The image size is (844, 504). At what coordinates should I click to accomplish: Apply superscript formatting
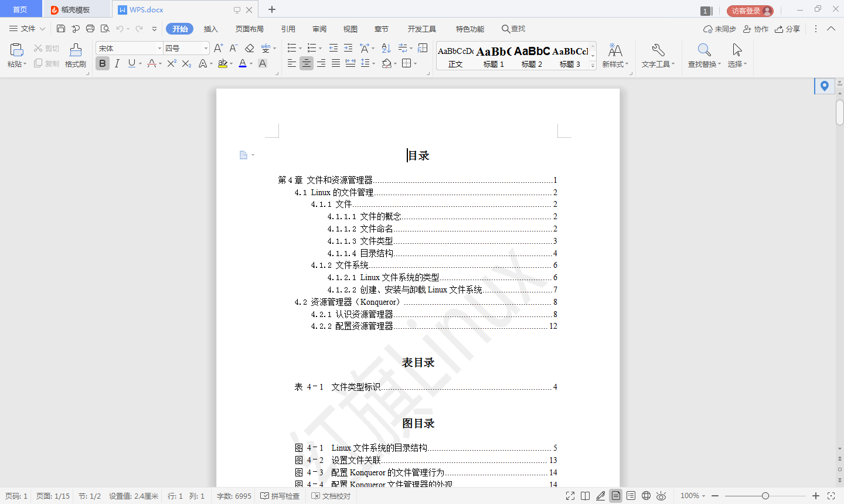(x=172, y=63)
